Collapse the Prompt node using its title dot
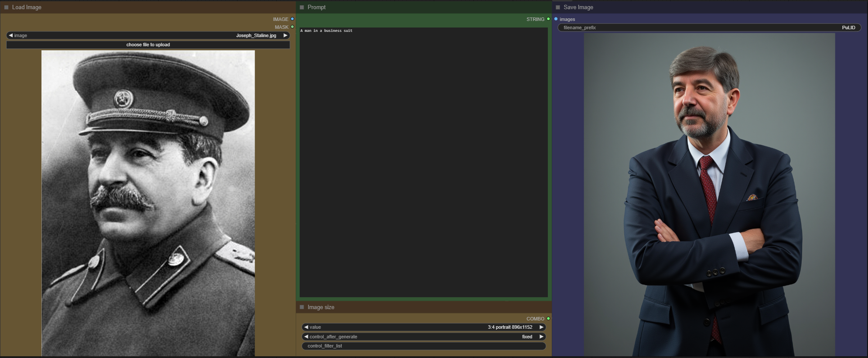Image resolution: width=868 pixels, height=358 pixels. click(x=302, y=7)
